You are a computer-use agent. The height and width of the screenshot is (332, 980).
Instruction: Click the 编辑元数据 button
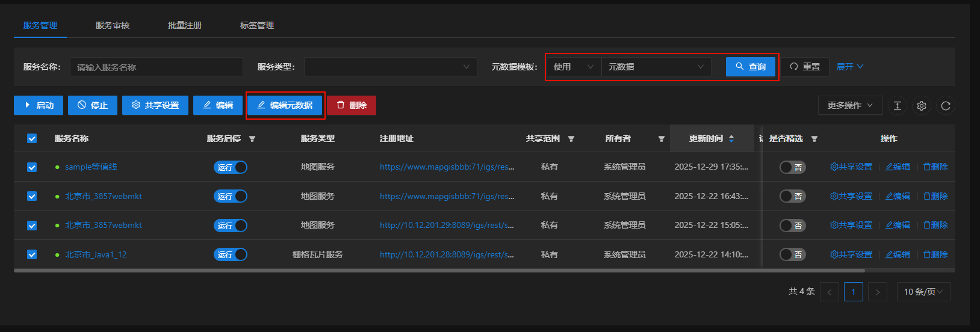point(285,105)
